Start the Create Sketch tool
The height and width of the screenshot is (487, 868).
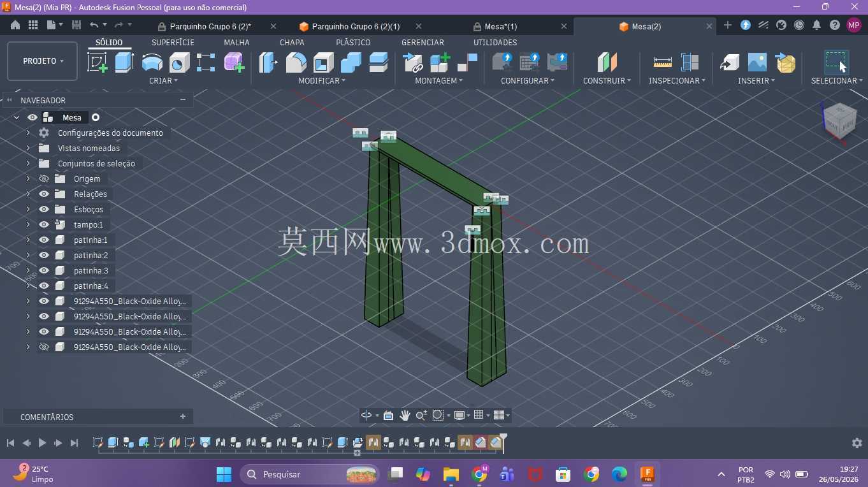tap(97, 62)
